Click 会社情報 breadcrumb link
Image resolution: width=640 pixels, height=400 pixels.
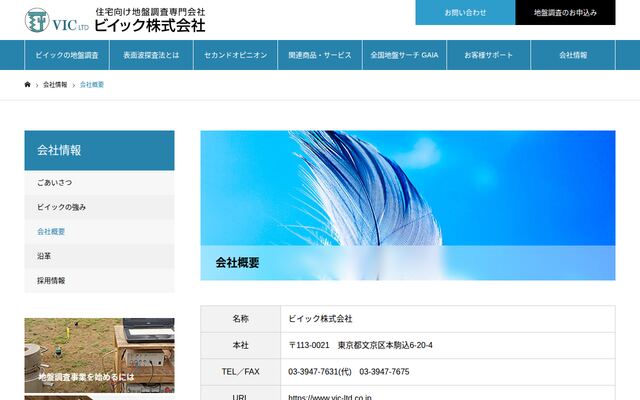pos(55,84)
